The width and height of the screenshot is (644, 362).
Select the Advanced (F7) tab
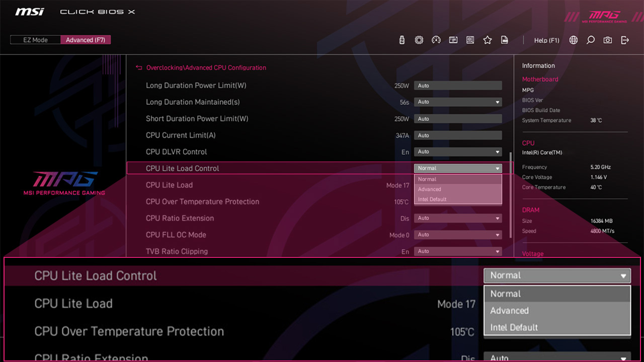click(86, 39)
